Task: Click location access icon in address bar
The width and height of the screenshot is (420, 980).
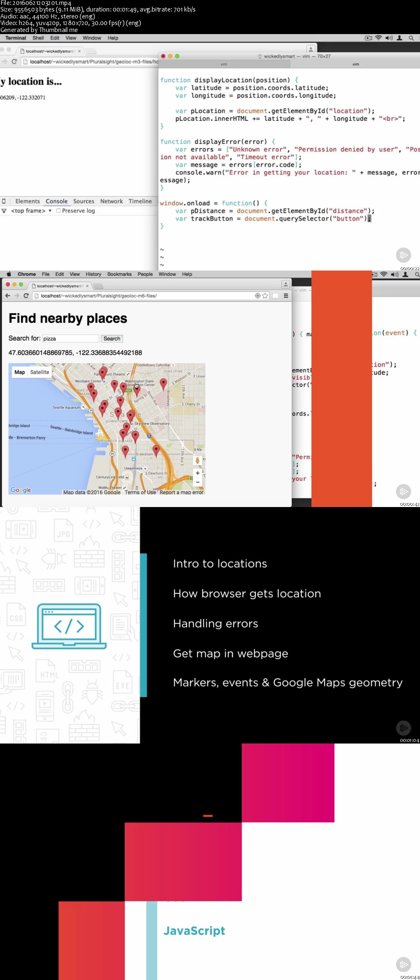Action: coord(258,296)
